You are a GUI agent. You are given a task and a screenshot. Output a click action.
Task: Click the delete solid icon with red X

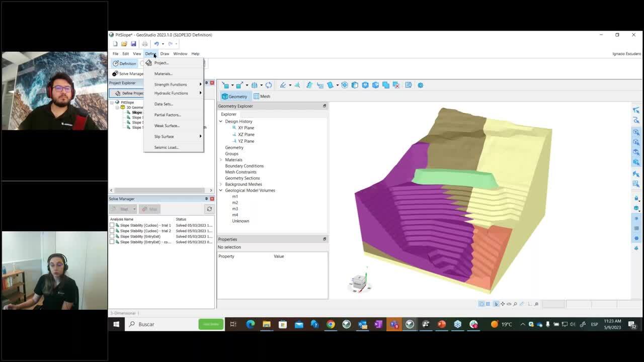(x=396, y=85)
